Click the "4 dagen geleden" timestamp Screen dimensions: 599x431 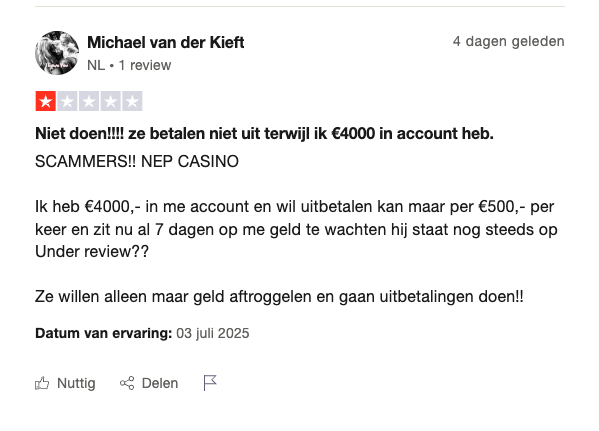click(508, 41)
